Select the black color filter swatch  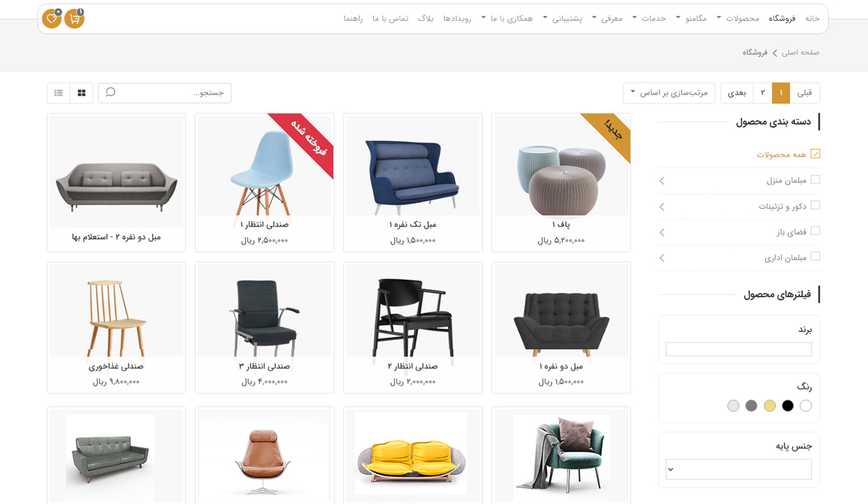(788, 406)
